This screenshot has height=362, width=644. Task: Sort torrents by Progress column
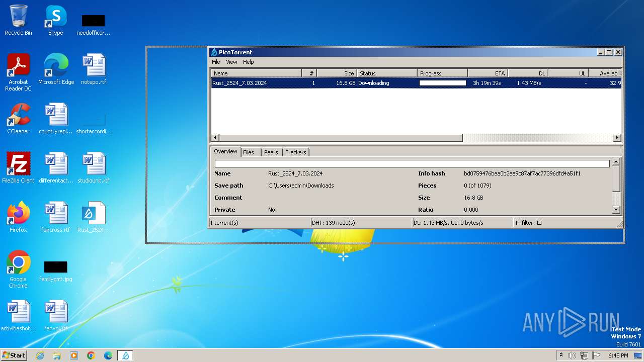442,73
